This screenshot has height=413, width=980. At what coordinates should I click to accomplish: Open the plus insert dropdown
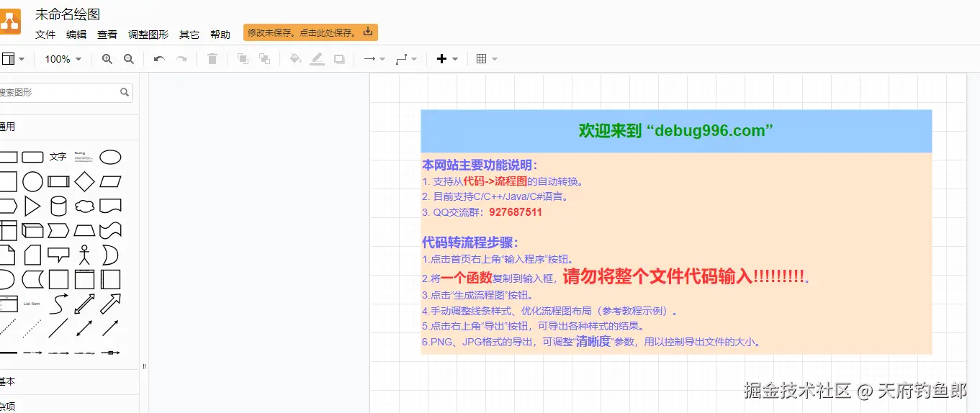(447, 59)
